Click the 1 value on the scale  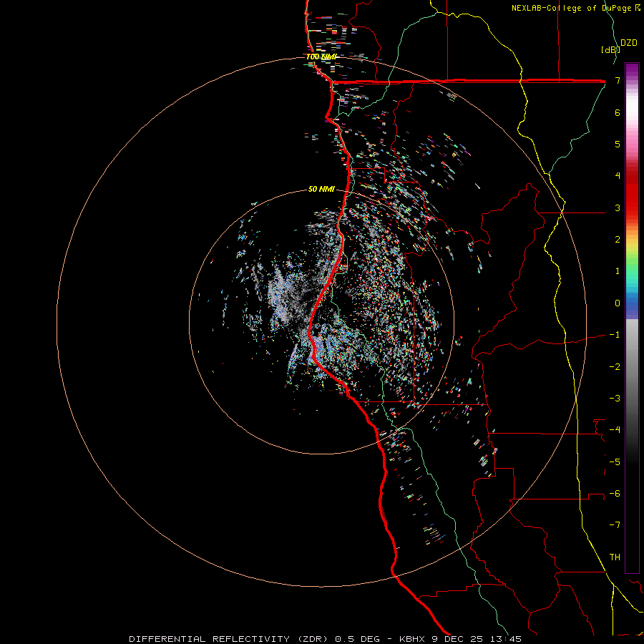(x=618, y=271)
